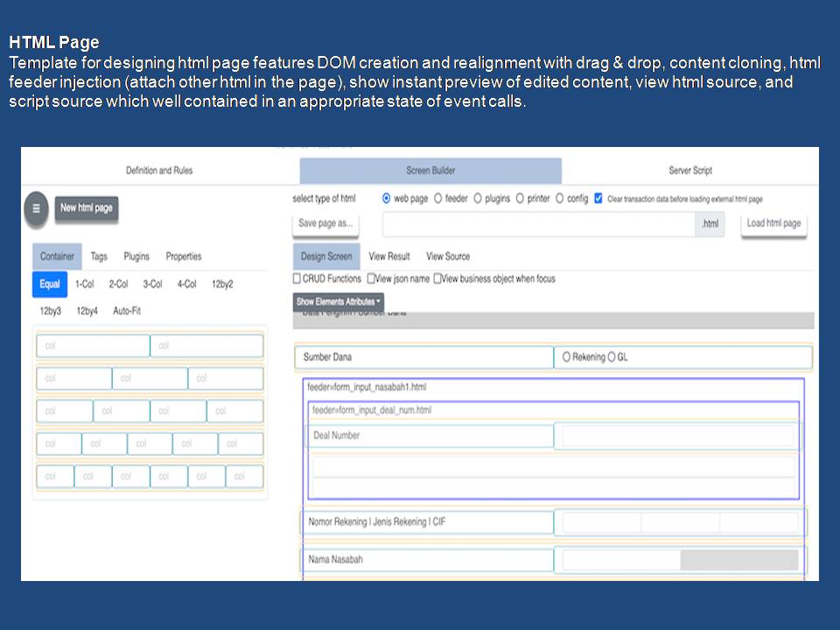Switch to the Screen Builder tab

tap(430, 171)
